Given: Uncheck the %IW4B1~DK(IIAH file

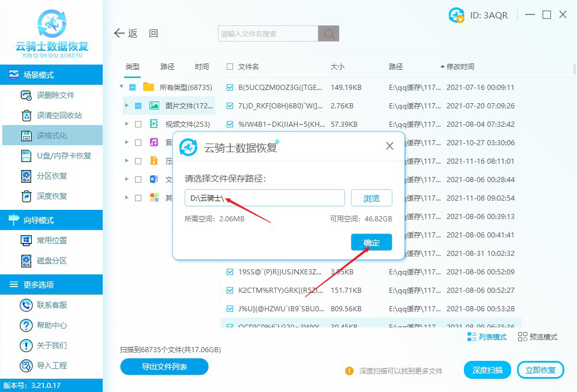Looking at the screenshot, I should (x=230, y=125).
